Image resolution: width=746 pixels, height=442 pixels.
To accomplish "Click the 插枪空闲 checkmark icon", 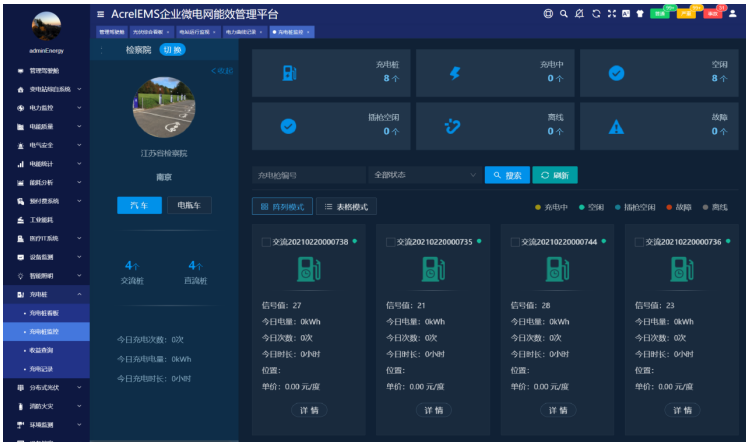I will 288,126.
